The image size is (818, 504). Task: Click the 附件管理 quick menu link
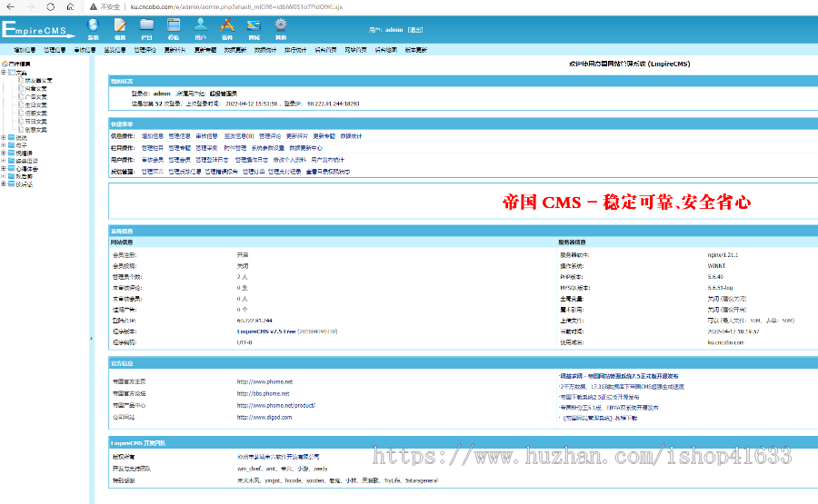point(234,148)
